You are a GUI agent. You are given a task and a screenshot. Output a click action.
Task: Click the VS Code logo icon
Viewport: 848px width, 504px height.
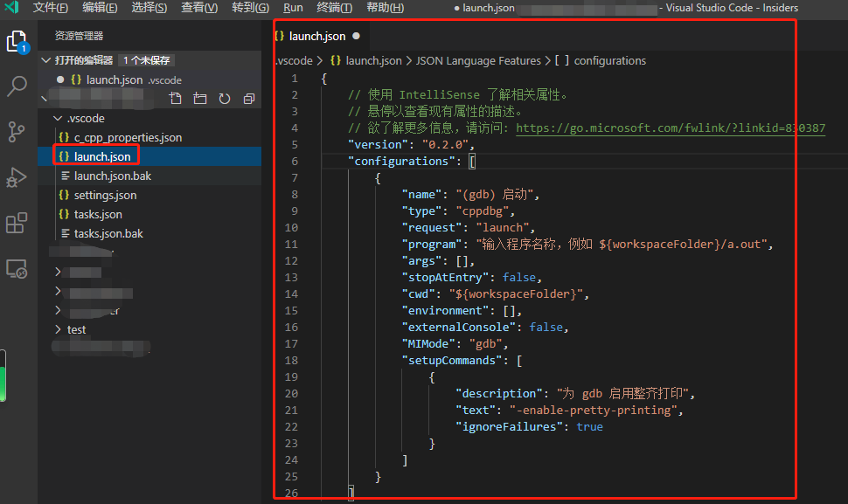pos(12,8)
